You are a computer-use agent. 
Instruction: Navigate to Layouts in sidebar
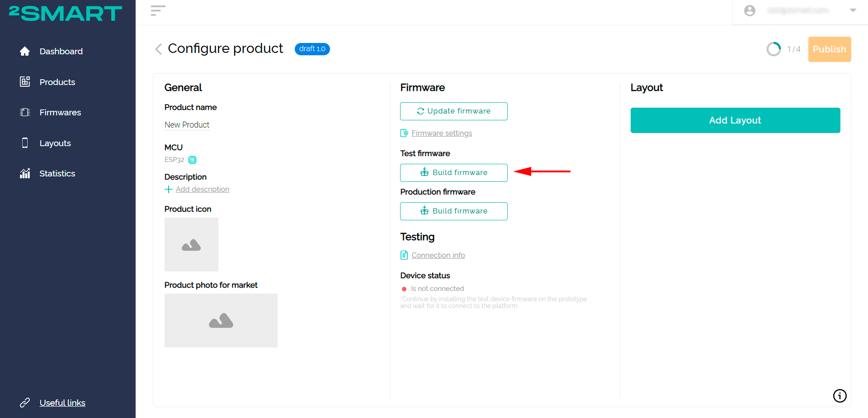pyautogui.click(x=55, y=143)
